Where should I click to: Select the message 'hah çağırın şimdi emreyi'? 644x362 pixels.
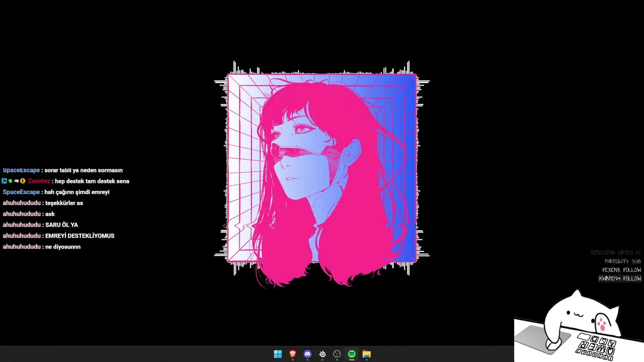point(77,192)
